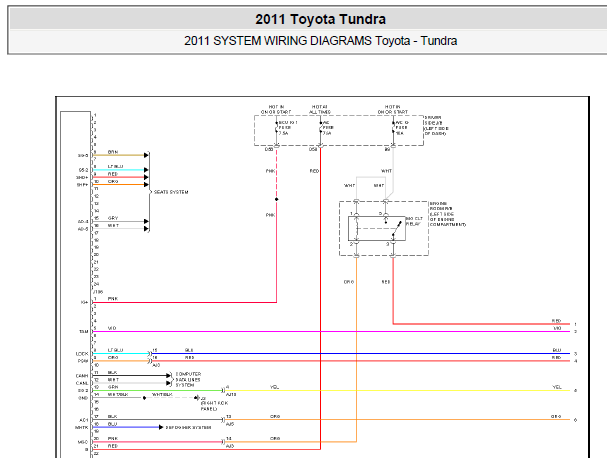Click the 7.5A fuse on the PNK wire
This screenshot has width=607, height=458.
pos(277,128)
